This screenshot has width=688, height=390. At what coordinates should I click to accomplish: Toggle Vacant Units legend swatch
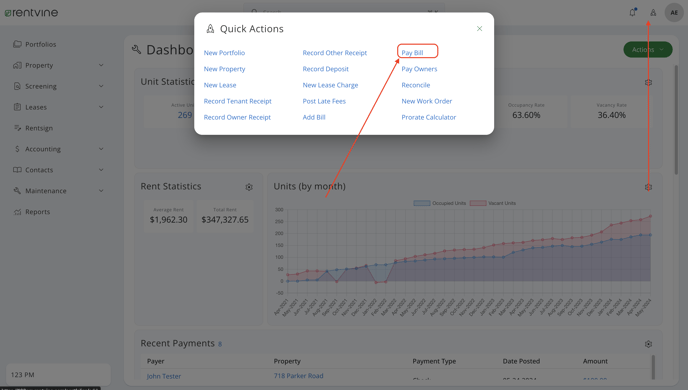tap(478, 203)
